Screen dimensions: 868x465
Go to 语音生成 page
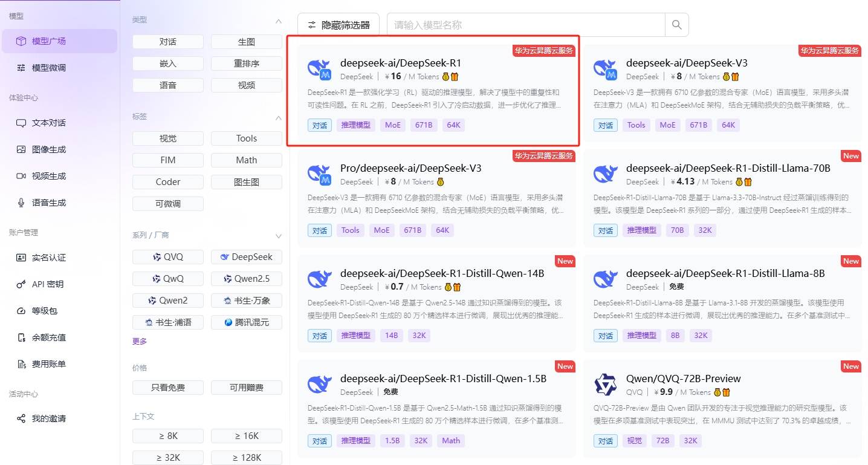tap(59, 203)
